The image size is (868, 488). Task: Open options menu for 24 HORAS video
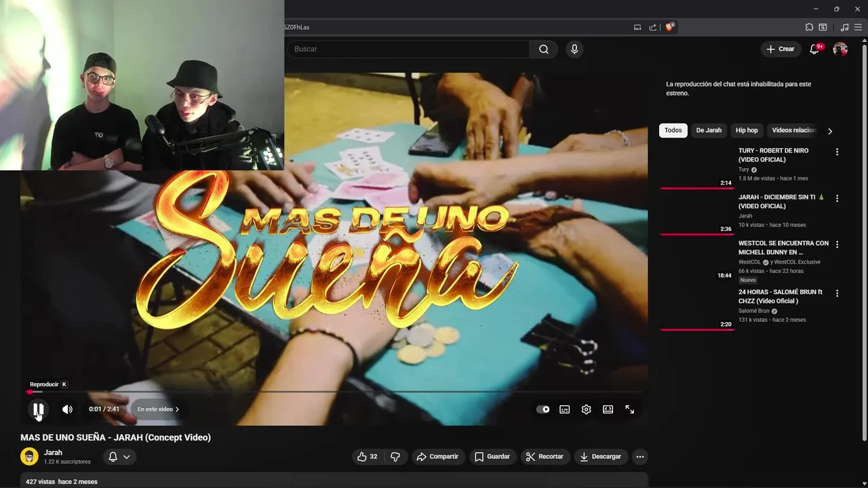pyautogui.click(x=837, y=293)
